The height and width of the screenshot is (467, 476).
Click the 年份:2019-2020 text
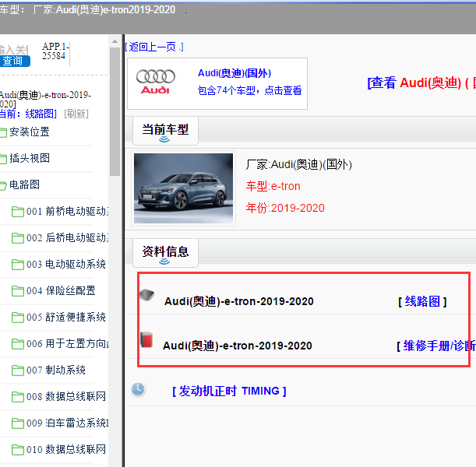[x=285, y=208]
